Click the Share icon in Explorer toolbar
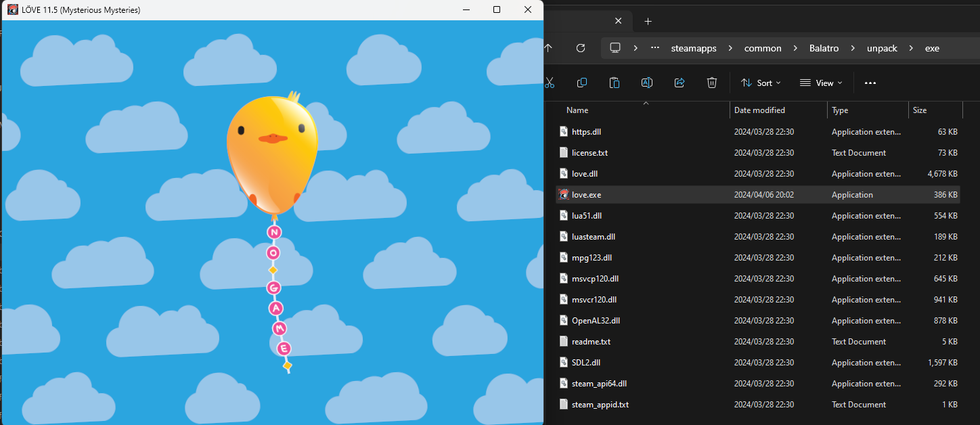 point(680,83)
